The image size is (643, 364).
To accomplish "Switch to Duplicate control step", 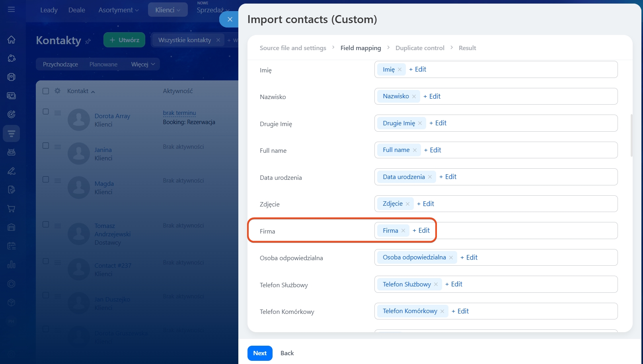I will (x=419, y=48).
